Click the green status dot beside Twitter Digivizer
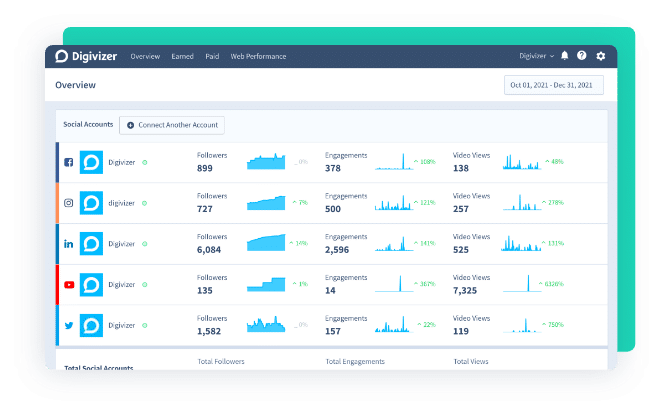This screenshot has height=415, width=663. 144,326
